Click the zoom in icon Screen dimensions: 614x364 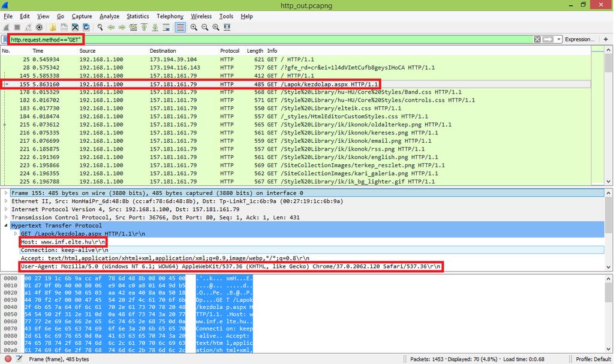[194, 28]
